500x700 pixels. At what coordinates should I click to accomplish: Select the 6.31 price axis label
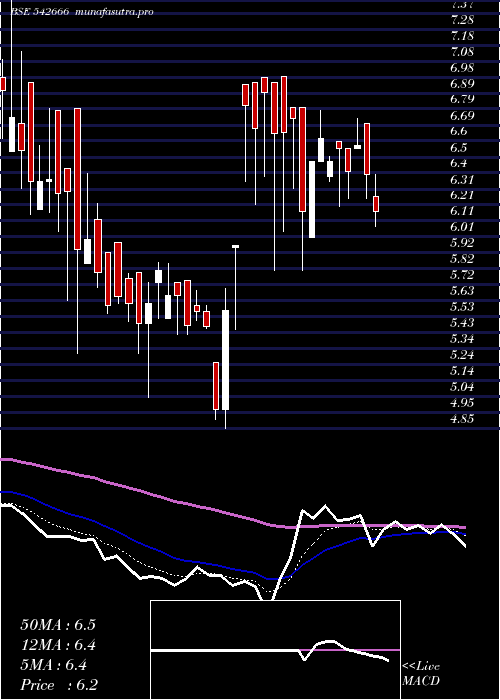pos(462,179)
